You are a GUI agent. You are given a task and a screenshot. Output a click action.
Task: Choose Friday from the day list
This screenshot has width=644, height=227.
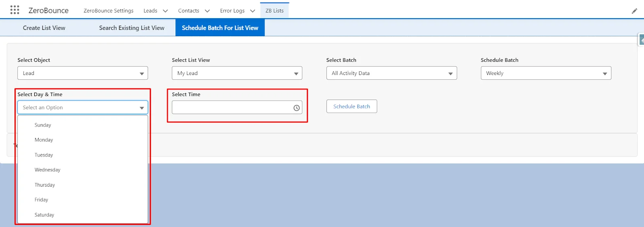coord(41,200)
